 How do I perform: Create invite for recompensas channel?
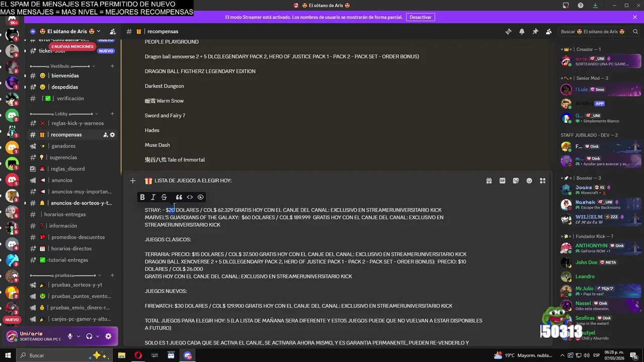(x=106, y=135)
